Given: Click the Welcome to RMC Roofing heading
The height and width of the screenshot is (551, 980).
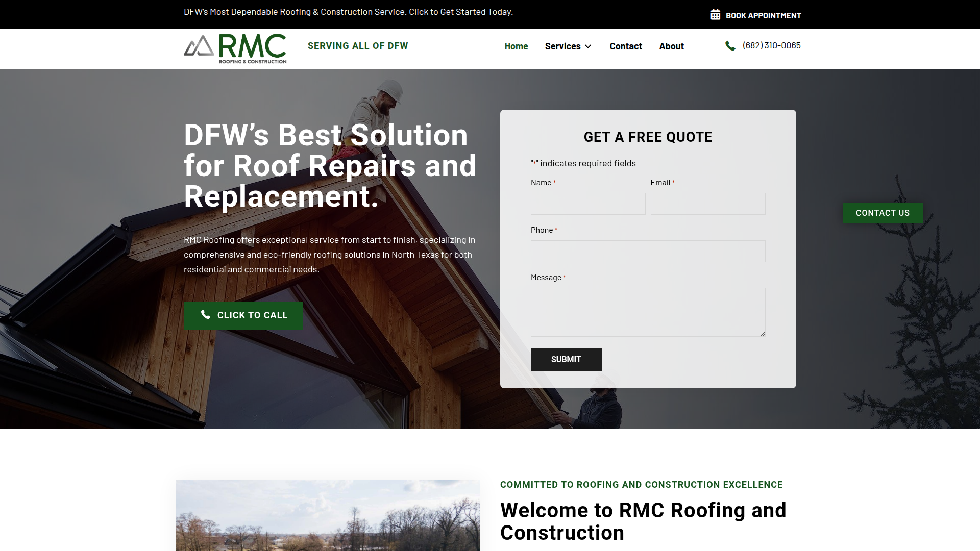Looking at the screenshot, I should [643, 521].
